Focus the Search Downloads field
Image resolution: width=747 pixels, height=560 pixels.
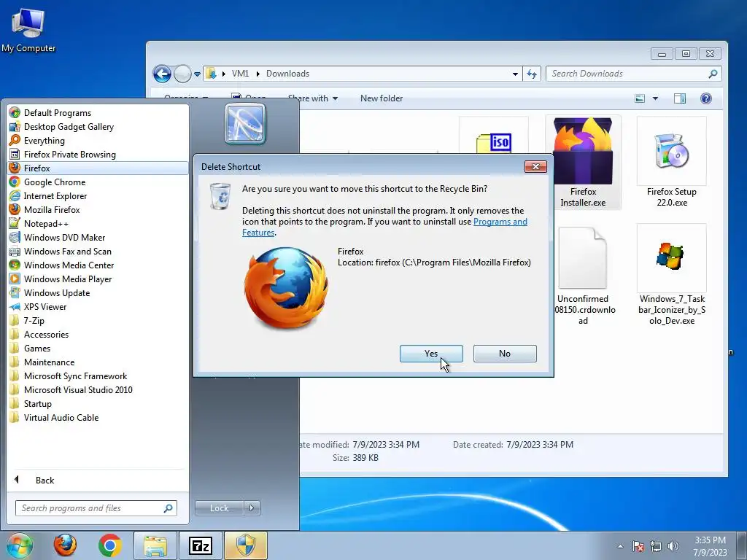[x=634, y=74]
